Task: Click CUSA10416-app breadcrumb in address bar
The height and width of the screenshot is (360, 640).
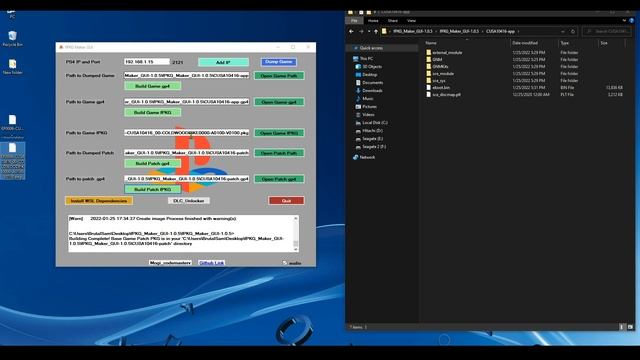Action: point(500,31)
